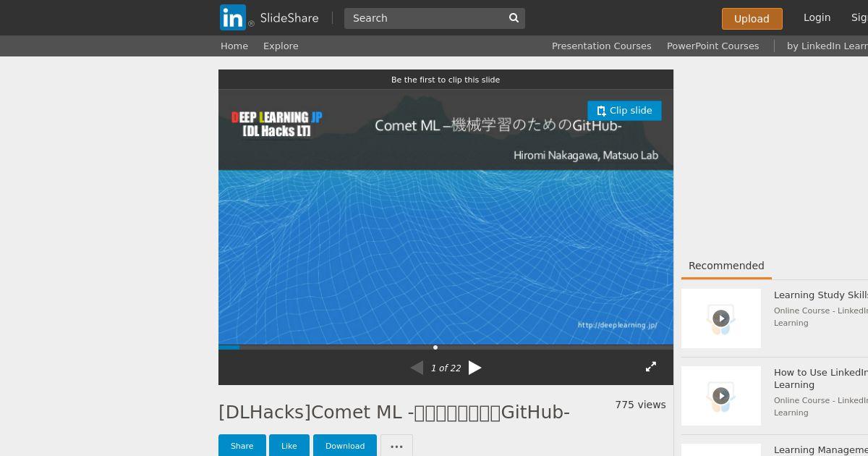Open How to Use LinkedIn Learning title
The image size is (868, 456).
point(821,379)
